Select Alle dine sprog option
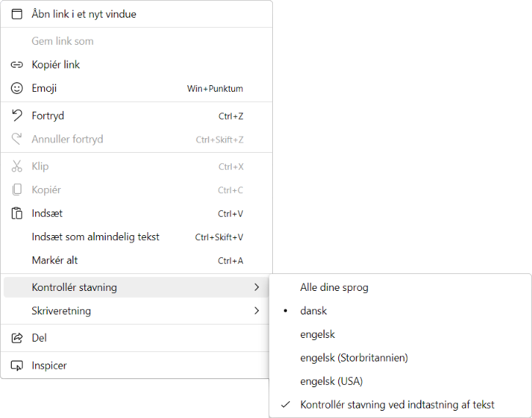 [334, 287]
